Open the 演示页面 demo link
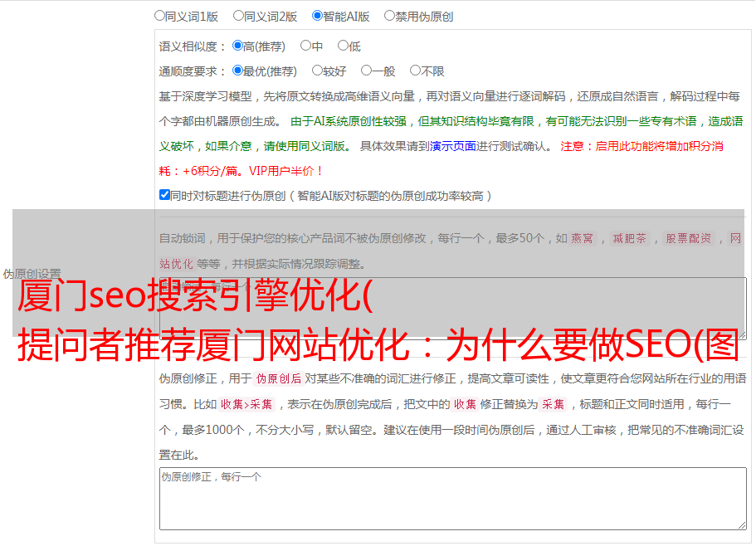The width and height of the screenshot is (756, 546). click(x=452, y=146)
